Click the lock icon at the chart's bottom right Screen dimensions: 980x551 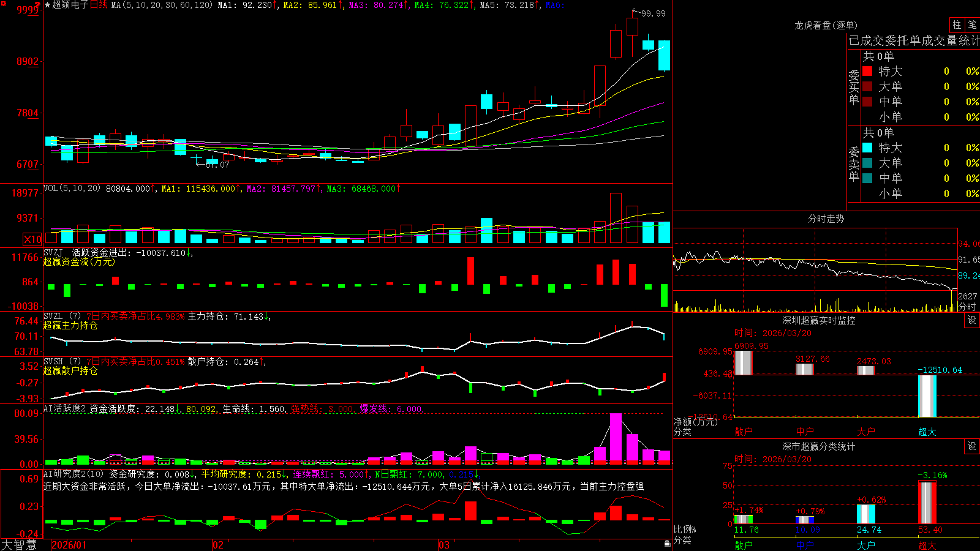[668, 543]
